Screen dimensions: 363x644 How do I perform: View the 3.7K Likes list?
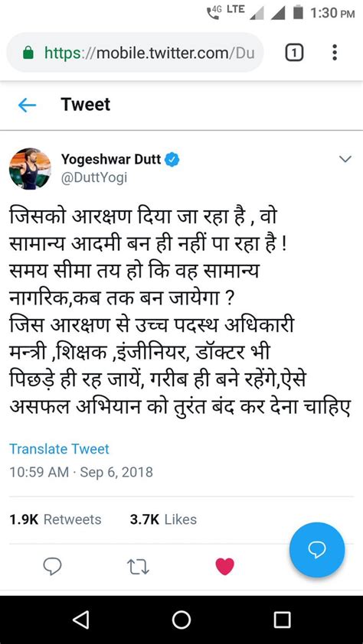[163, 519]
